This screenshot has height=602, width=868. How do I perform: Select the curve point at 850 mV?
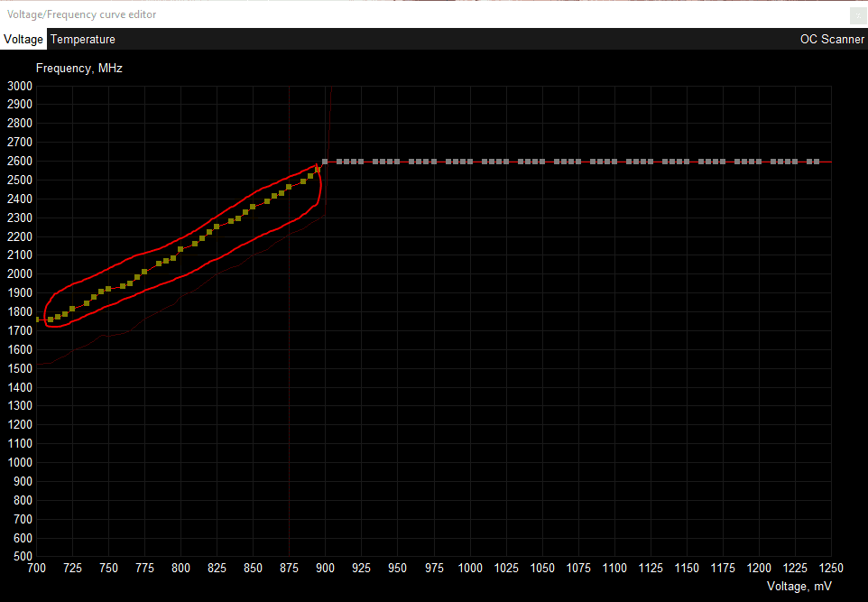pos(253,207)
